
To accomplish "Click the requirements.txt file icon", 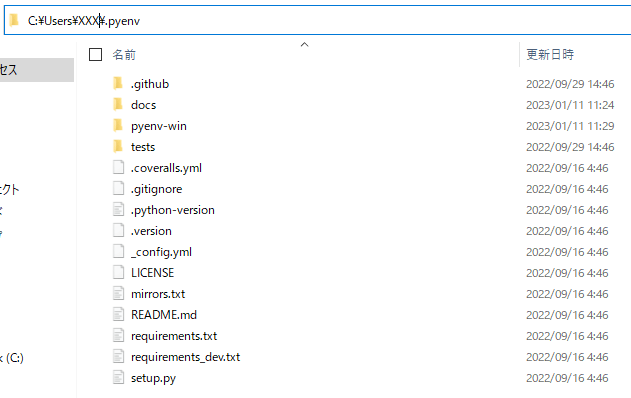I will point(118,335).
